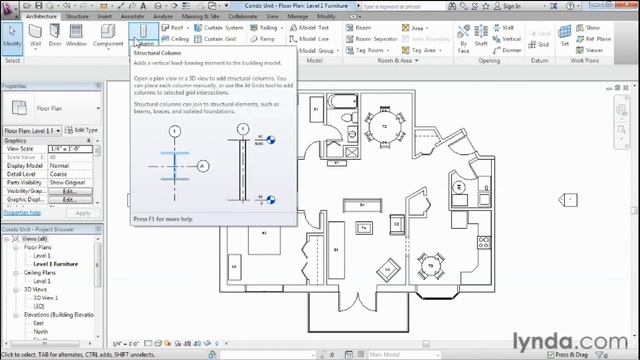Click Edit for Visibility/Graphics overrides
This screenshot has height=360, width=640.
click(x=70, y=191)
